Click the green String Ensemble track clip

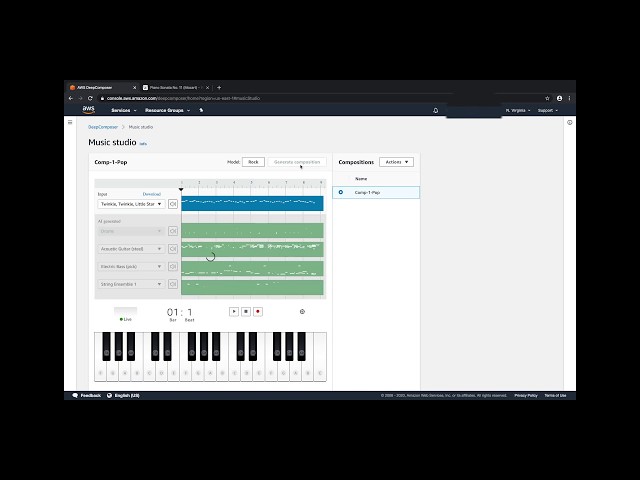click(x=252, y=287)
